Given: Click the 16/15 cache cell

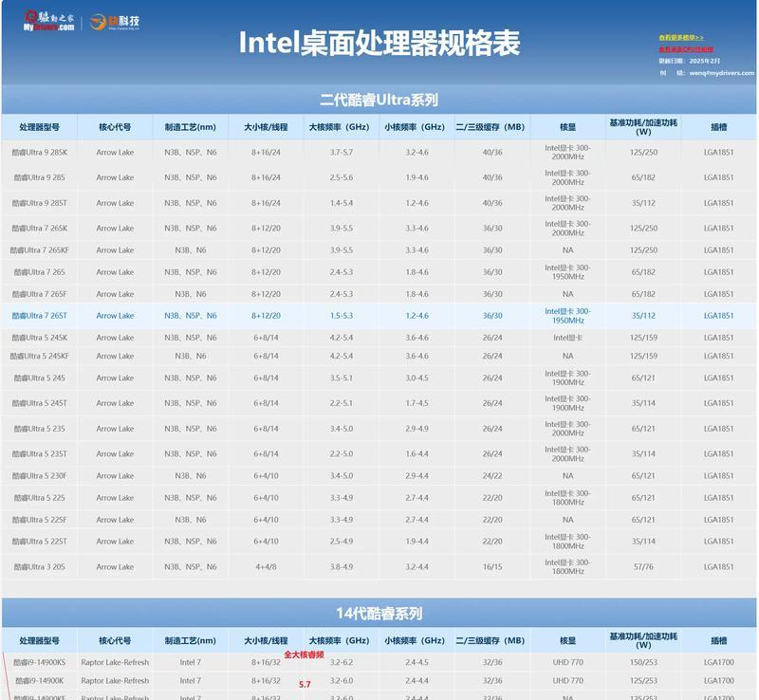Looking at the screenshot, I should point(492,567).
